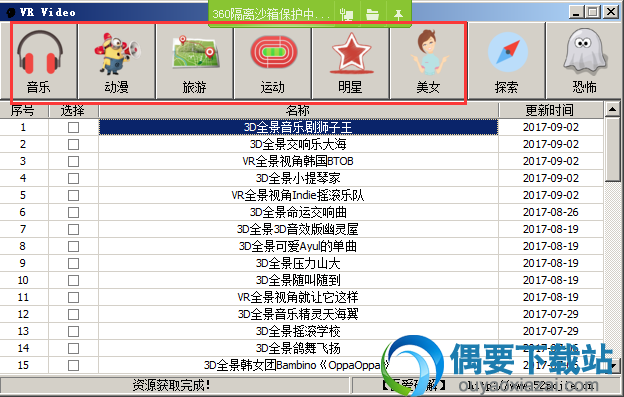
Task: Check the box for 3D全景随叫随到
Action: point(73,280)
